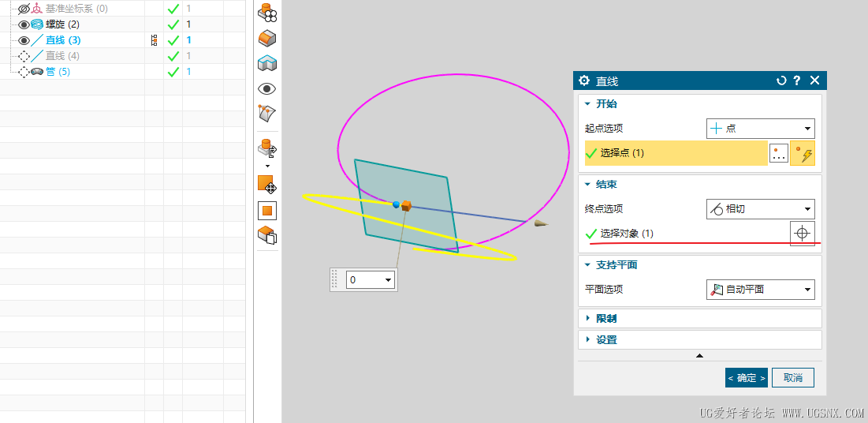
Task: Open the 起点选项 dropdown showing 点
Action: (761, 128)
